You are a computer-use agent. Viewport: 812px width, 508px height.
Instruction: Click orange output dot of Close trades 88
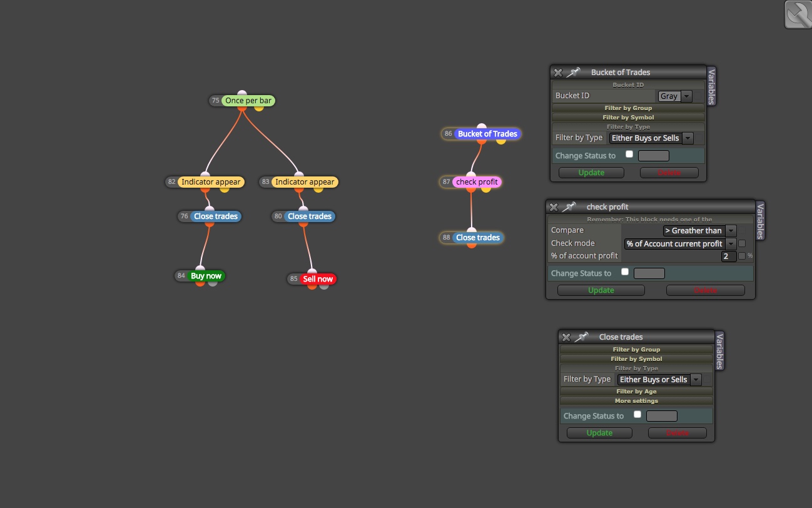click(472, 245)
